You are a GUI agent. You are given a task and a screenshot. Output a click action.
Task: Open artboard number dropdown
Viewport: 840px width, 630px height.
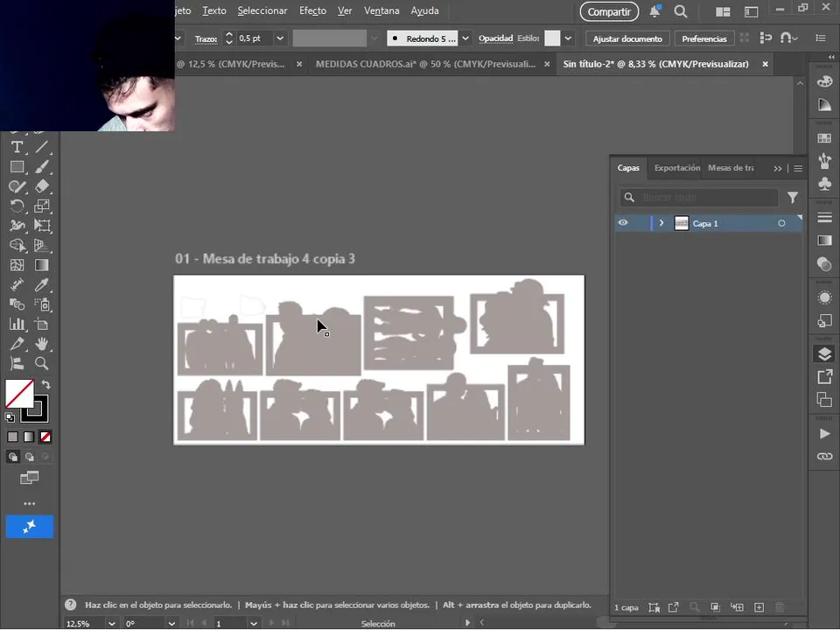[254, 624]
